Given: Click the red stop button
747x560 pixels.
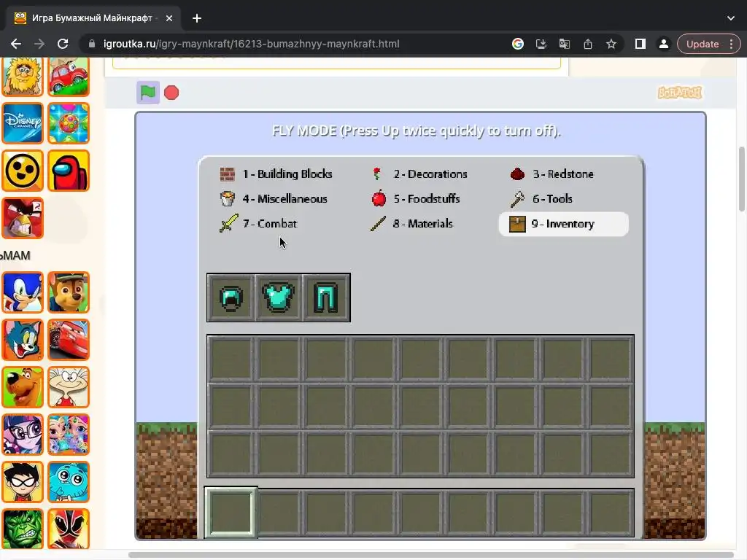Looking at the screenshot, I should (x=171, y=93).
